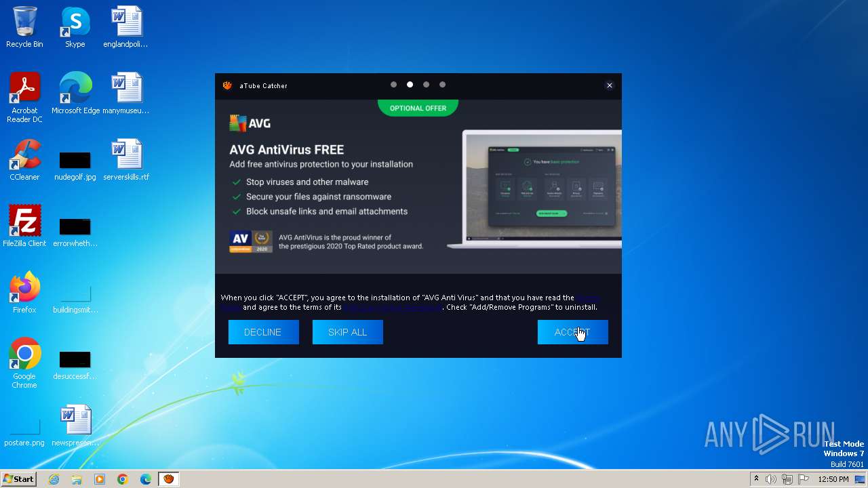Select the first page indicator dot
This screenshot has width=868, height=488.
click(393, 85)
